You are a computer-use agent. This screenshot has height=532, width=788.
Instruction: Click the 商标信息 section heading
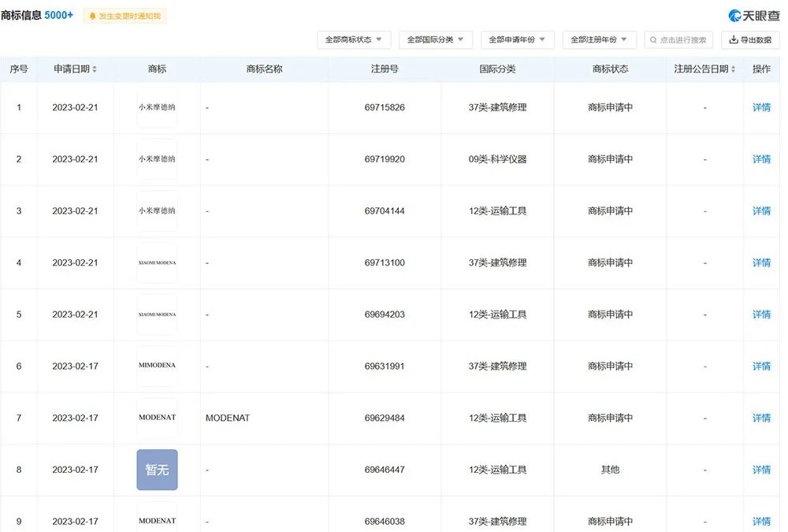[x=21, y=16]
